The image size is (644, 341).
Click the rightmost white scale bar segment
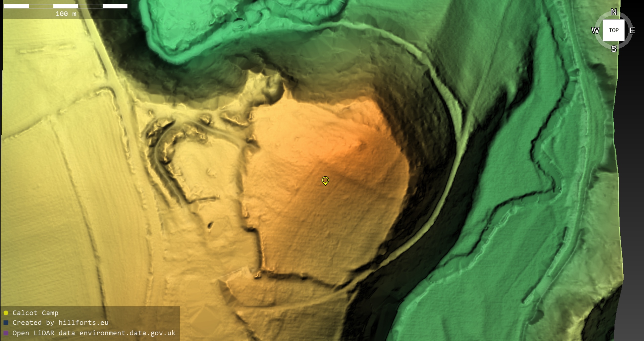[115, 6]
